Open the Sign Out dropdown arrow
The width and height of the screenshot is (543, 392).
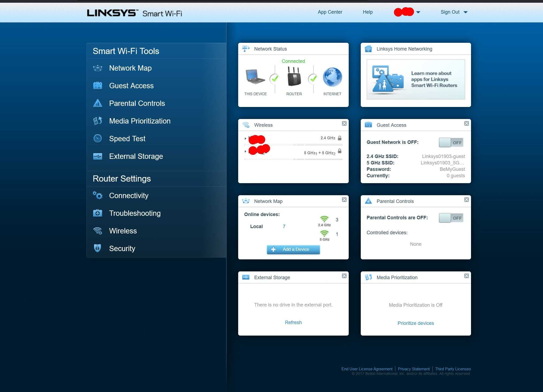[x=465, y=12]
